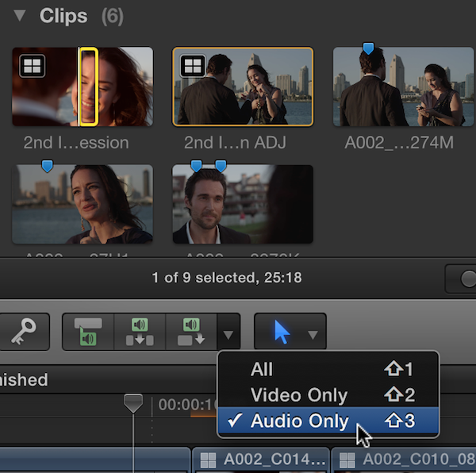Screen dimensions: 476x473
Task: Select the arrow Select tool
Action: tap(282, 332)
